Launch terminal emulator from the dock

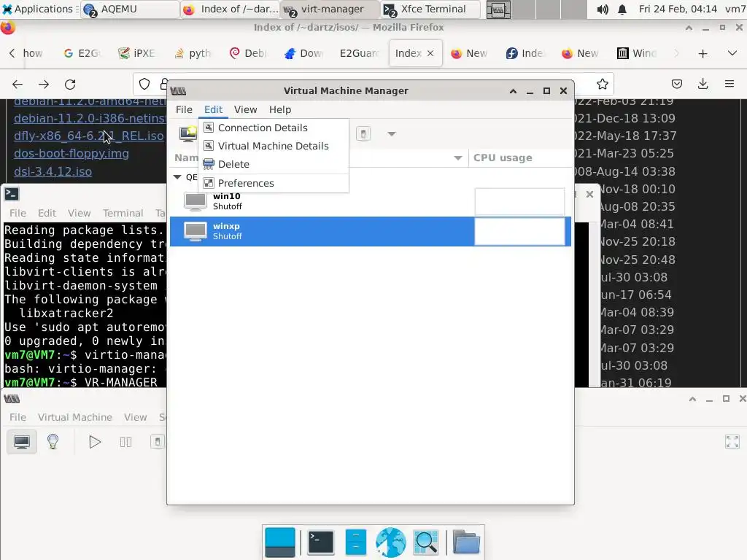(321, 542)
